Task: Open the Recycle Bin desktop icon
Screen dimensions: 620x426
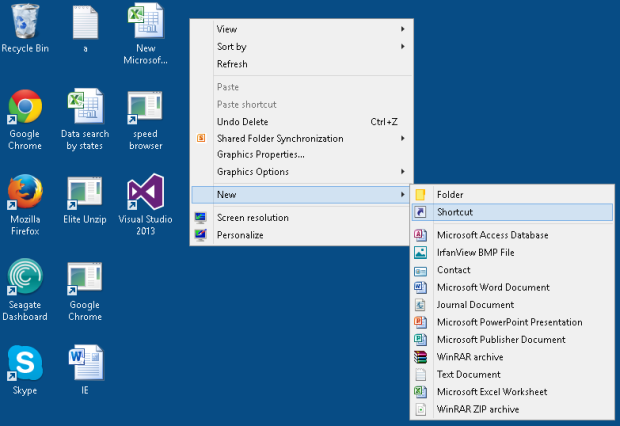Action: point(25,22)
